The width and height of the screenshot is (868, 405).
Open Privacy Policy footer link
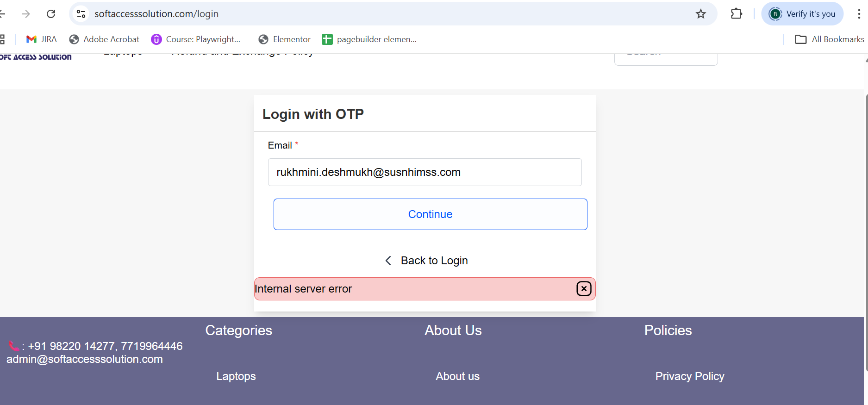(x=690, y=376)
